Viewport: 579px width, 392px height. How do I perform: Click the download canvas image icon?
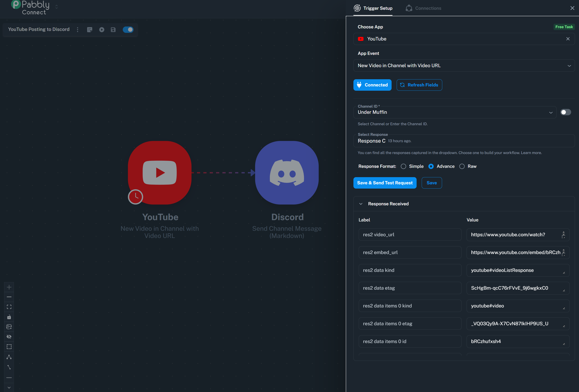pyautogui.click(x=9, y=327)
